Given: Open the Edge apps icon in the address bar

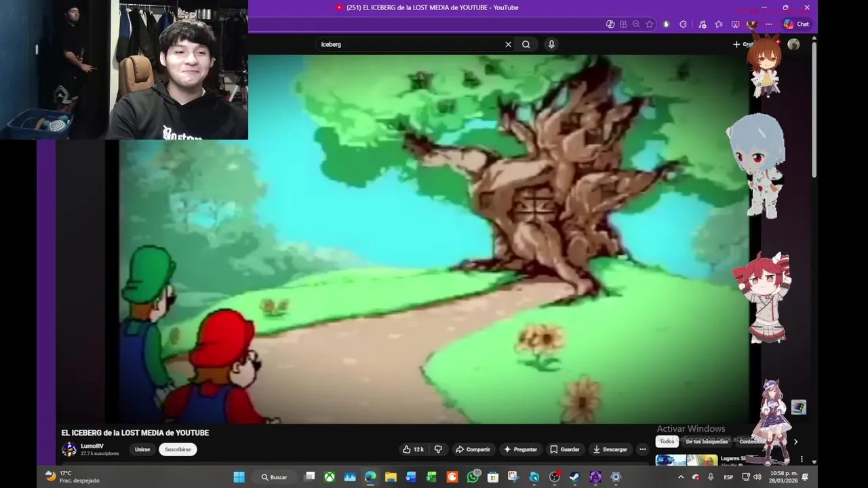Looking at the screenshot, I should click(x=623, y=24).
